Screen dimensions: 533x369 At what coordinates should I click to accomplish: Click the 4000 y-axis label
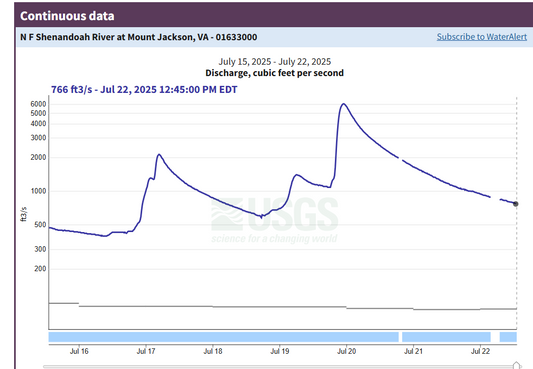tap(38, 124)
